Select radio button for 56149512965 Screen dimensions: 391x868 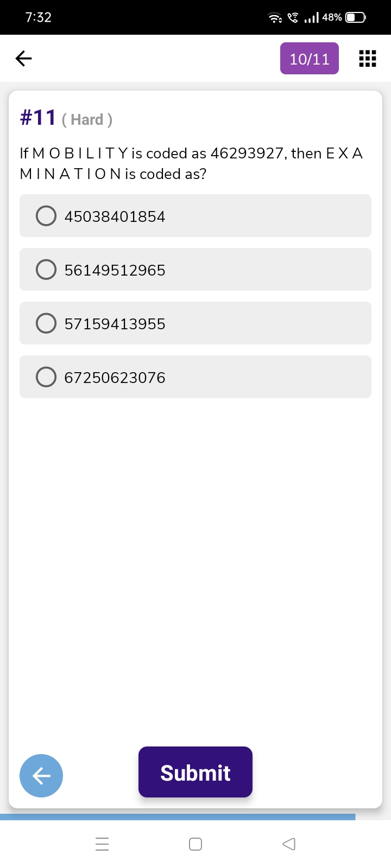pos(46,270)
